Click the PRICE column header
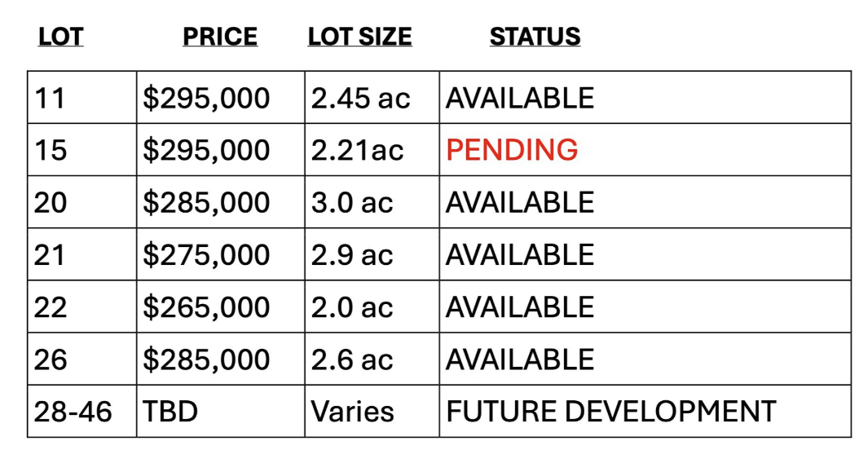The image size is (868, 463). [220, 37]
